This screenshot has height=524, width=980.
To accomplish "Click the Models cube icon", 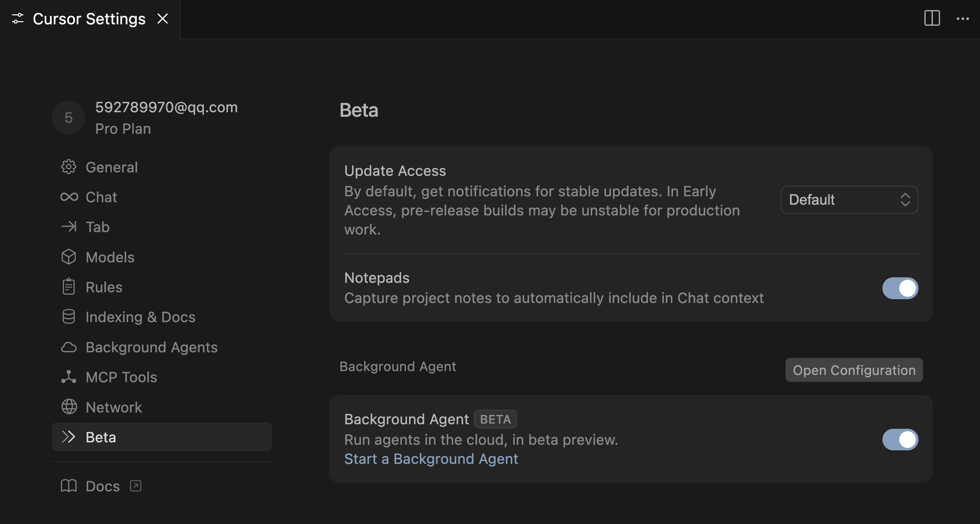I will 68,257.
